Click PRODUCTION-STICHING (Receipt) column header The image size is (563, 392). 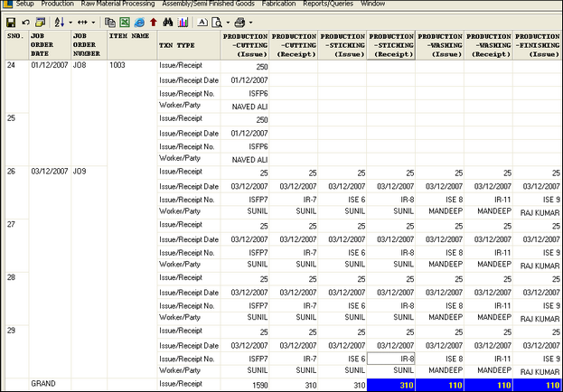coord(391,45)
